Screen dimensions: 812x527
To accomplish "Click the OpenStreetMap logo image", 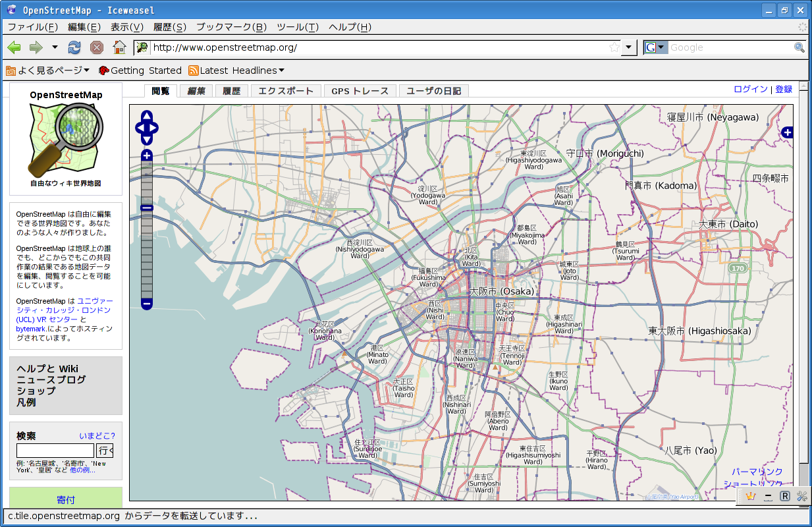I will pos(66,140).
